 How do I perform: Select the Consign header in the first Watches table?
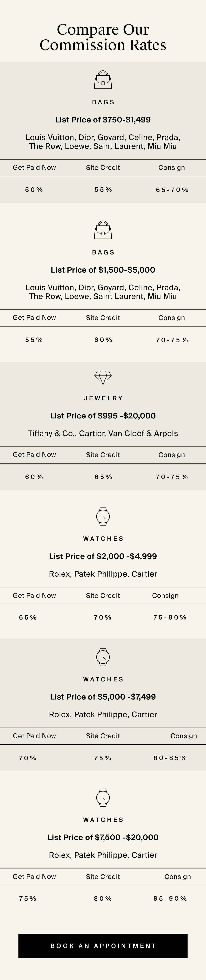click(165, 595)
